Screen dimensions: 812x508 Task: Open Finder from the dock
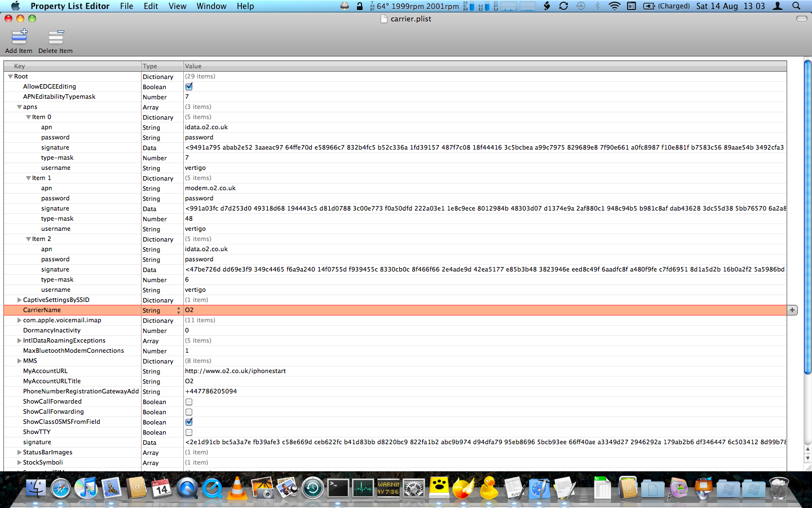click(35, 488)
